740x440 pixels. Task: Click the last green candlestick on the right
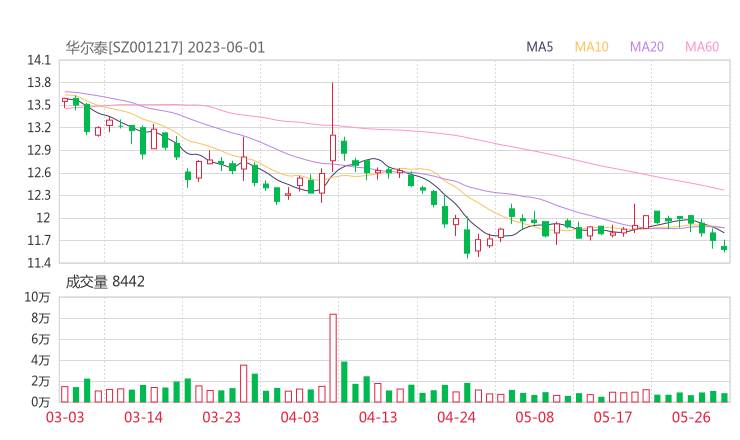pyautogui.click(x=724, y=247)
